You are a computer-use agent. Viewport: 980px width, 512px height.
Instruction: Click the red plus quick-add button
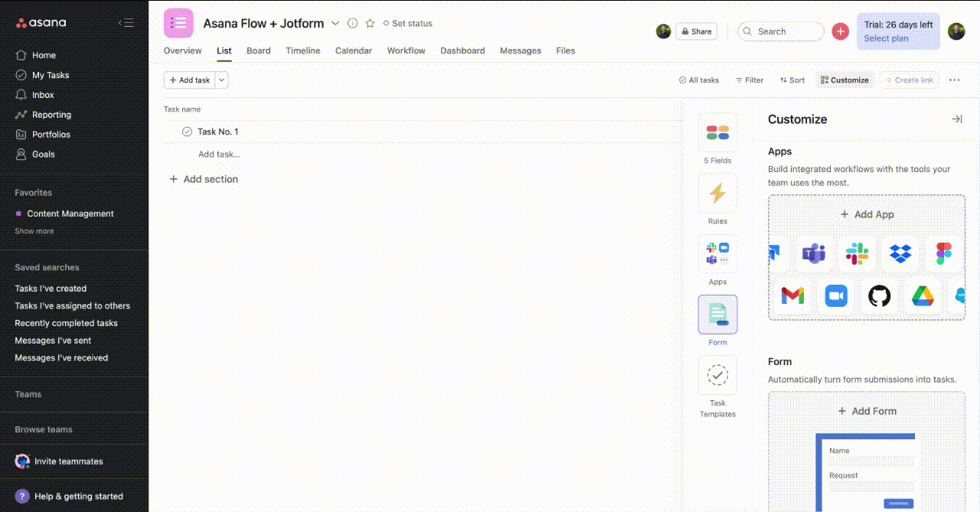pyautogui.click(x=841, y=31)
